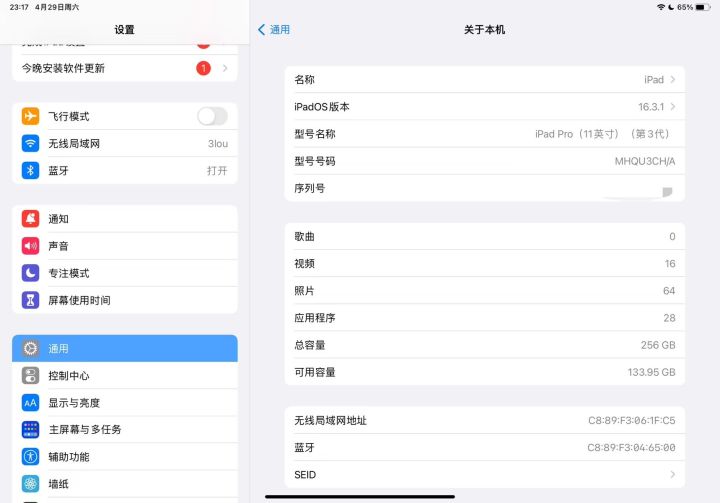Screen dimensions: 720x503
Task: Tap the 蓝牙 address C8:89:F3:04:65:00
Action: pyautogui.click(x=631, y=447)
